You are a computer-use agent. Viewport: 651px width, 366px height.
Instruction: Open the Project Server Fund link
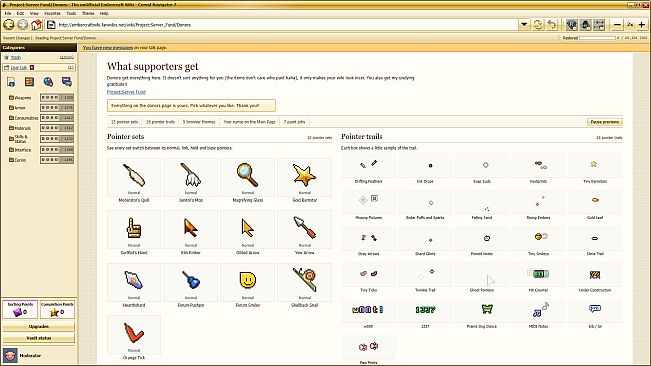click(126, 92)
